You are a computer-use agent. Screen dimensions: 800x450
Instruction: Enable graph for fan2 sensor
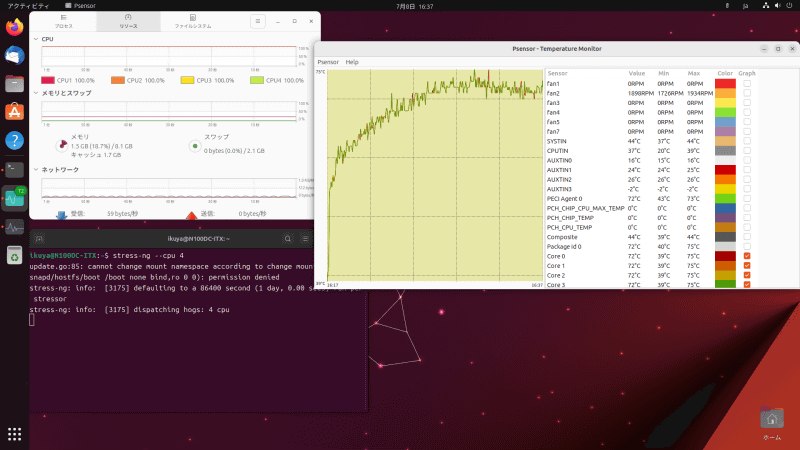point(747,93)
